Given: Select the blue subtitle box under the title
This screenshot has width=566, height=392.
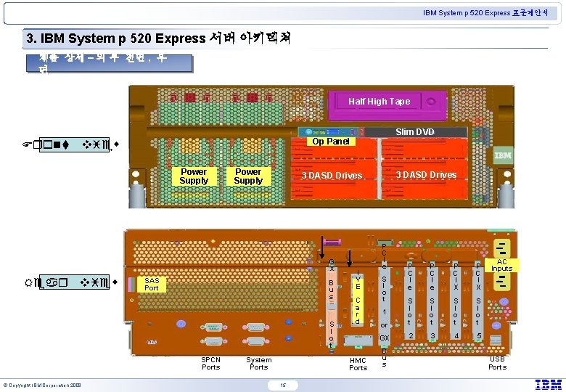Looking at the screenshot, I should [x=110, y=64].
